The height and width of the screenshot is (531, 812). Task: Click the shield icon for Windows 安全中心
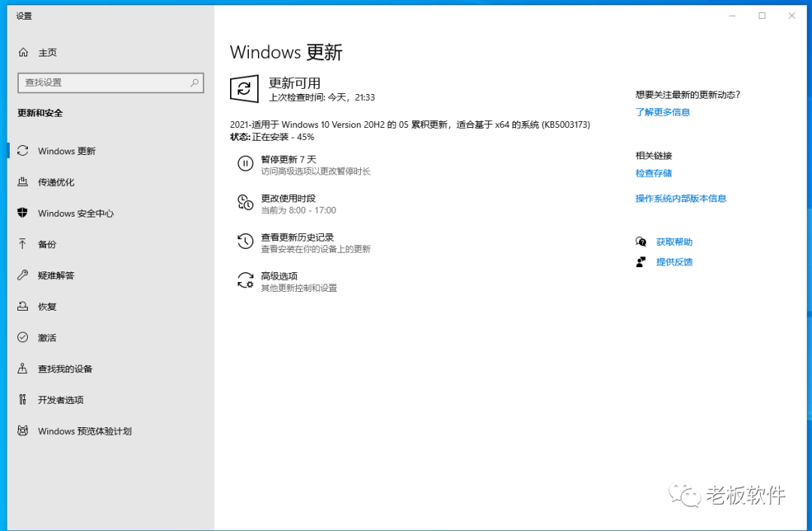click(23, 213)
